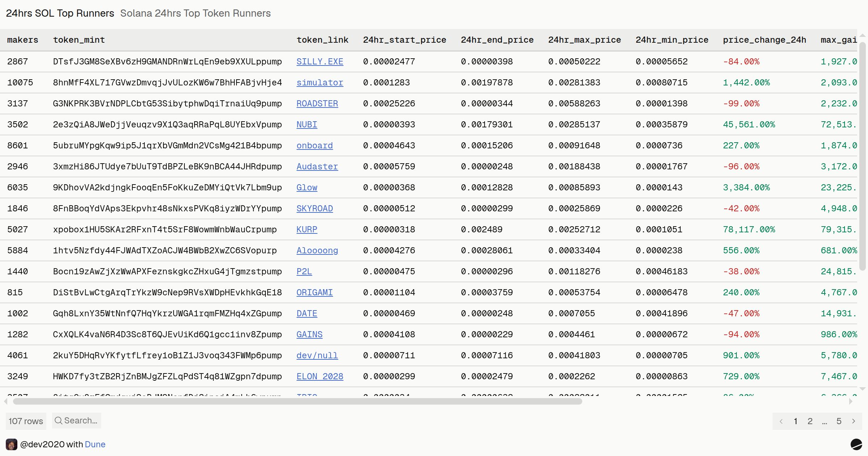
Task: Open the ELON 2028 token link
Action: [320, 376]
